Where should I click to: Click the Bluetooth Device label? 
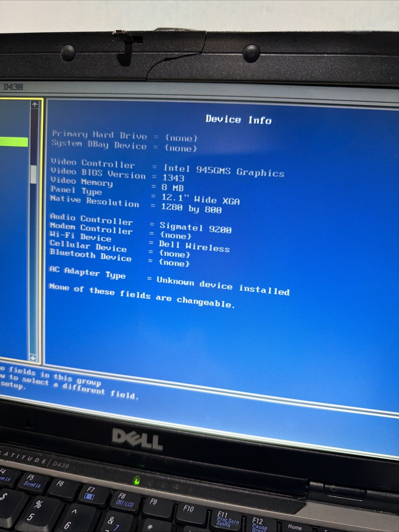tap(91, 255)
